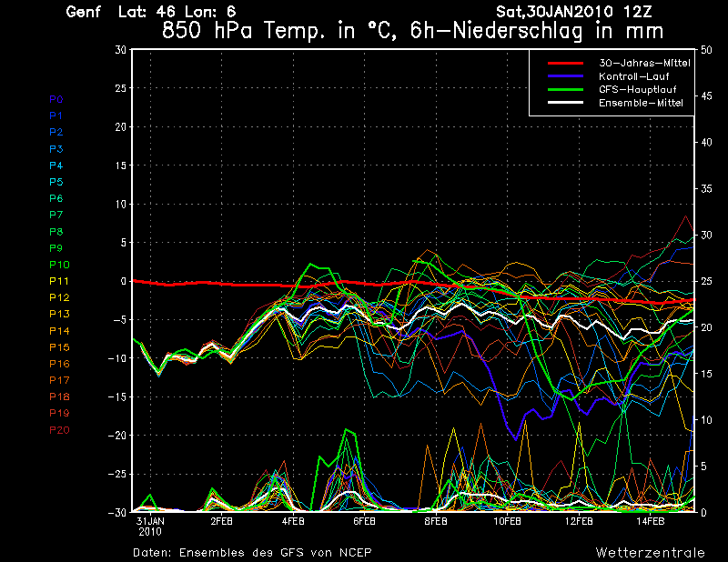Click the P8 ensemble label
728x562 pixels.
pos(56,232)
